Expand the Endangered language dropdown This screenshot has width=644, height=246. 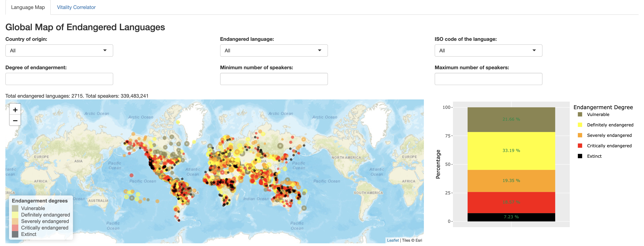coord(274,51)
